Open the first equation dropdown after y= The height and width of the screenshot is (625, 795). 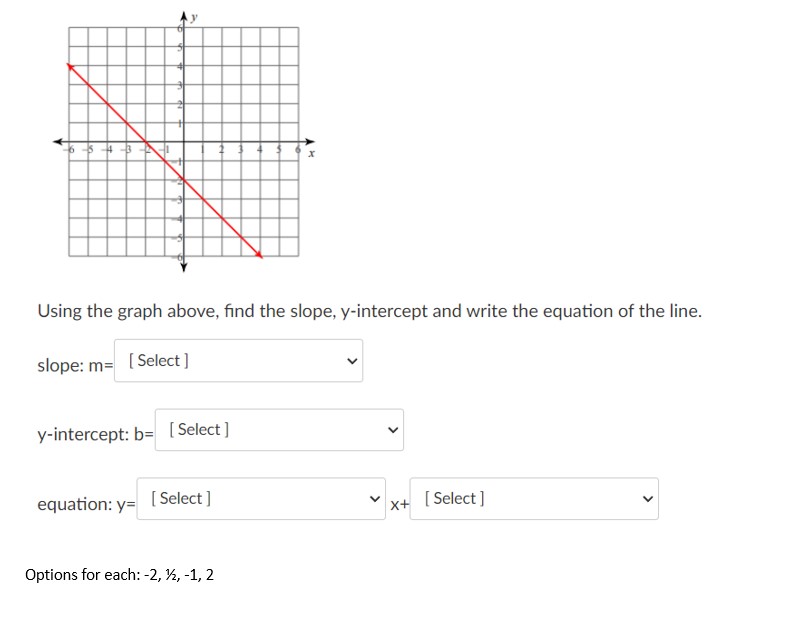click(x=261, y=499)
